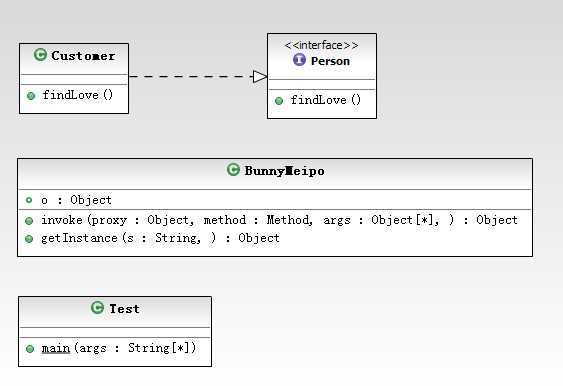The width and height of the screenshot is (563, 386).
Task: Click the method dot before Person's findLove()
Action: pyautogui.click(x=279, y=101)
